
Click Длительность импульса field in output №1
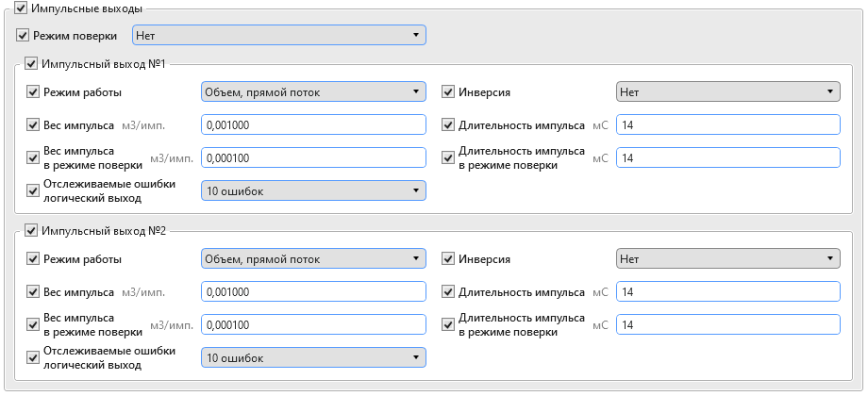[x=728, y=124]
